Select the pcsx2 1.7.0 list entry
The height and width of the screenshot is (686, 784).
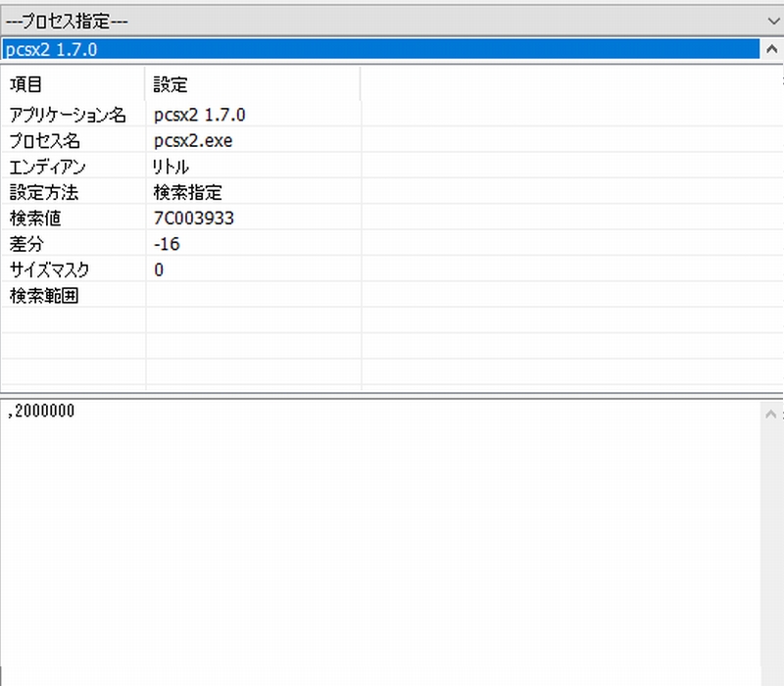(x=380, y=49)
